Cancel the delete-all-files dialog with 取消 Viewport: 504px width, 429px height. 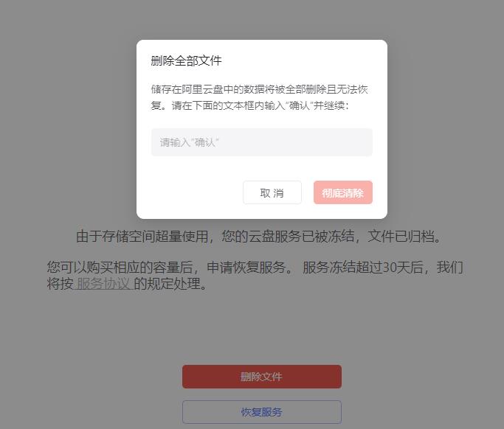272,192
